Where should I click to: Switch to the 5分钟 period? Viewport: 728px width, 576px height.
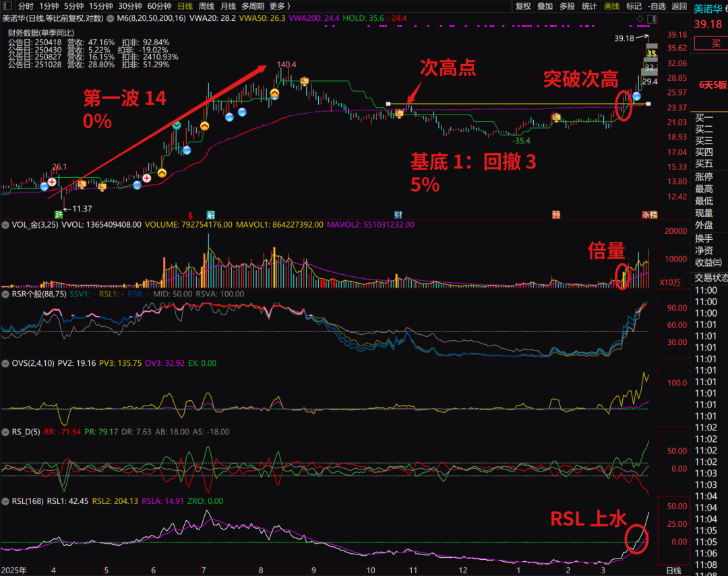(74, 6)
